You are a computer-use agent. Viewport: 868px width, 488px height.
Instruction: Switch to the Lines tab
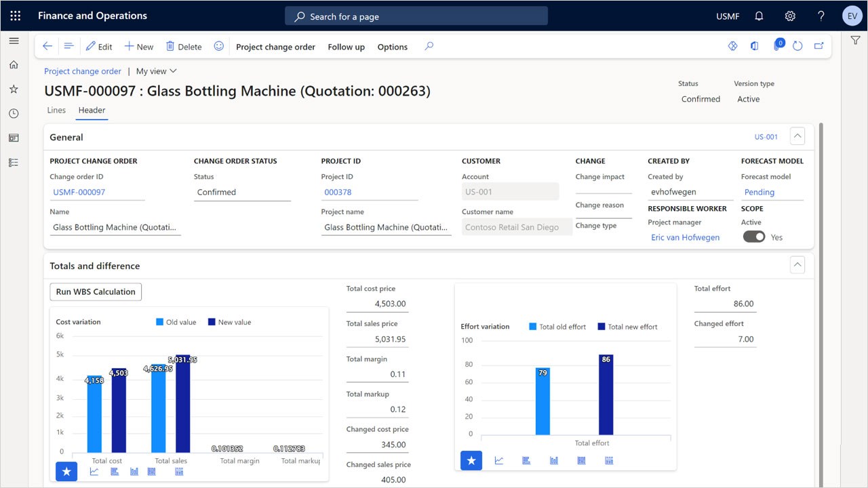point(56,110)
